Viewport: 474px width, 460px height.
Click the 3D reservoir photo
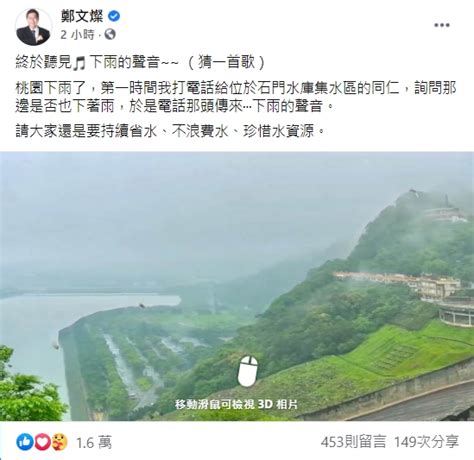pyautogui.click(x=237, y=286)
